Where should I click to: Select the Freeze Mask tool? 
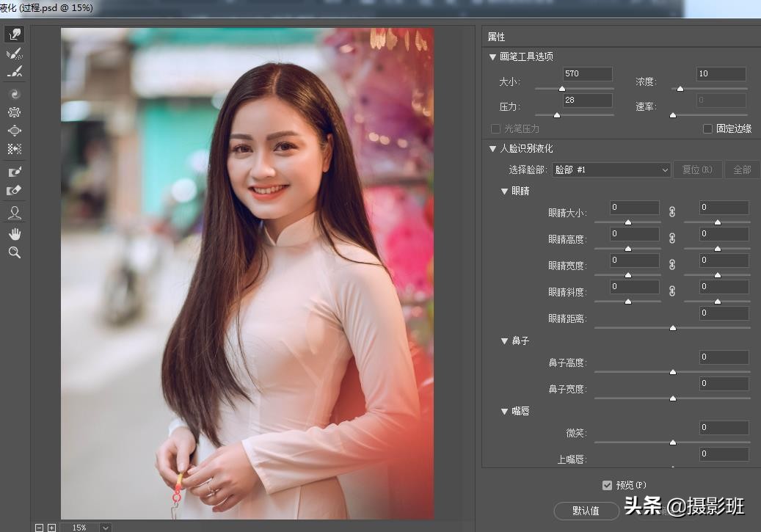click(x=15, y=172)
